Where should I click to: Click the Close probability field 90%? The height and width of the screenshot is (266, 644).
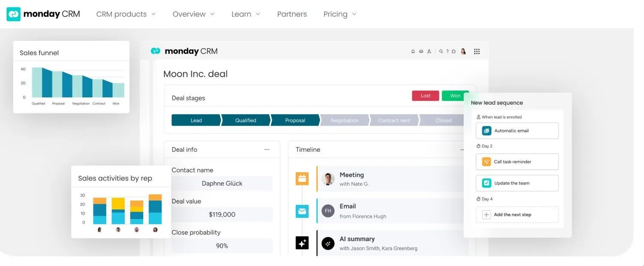[222, 246]
